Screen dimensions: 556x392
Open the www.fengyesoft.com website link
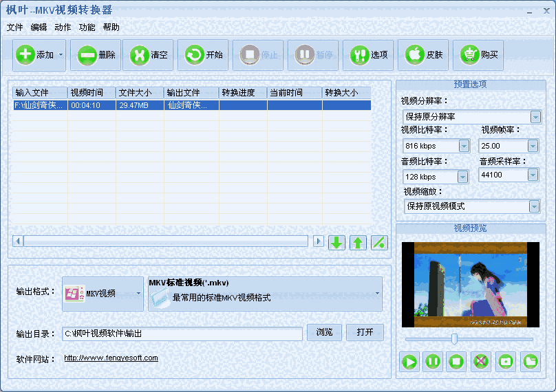111,358
